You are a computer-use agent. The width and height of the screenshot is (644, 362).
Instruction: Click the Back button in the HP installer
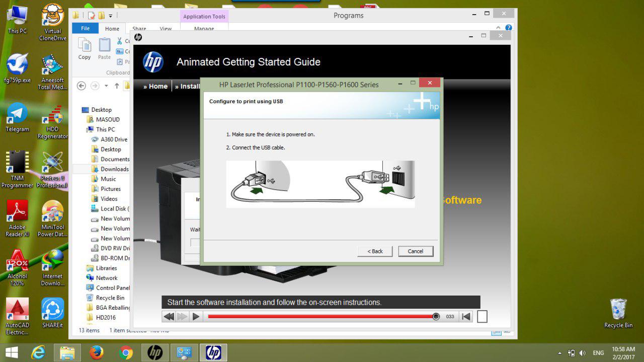click(x=374, y=251)
